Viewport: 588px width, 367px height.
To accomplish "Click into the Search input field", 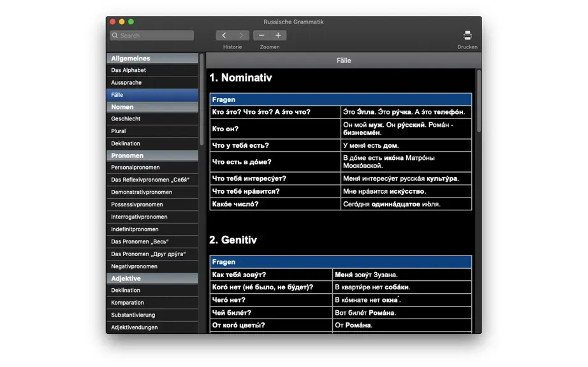I will 152,36.
